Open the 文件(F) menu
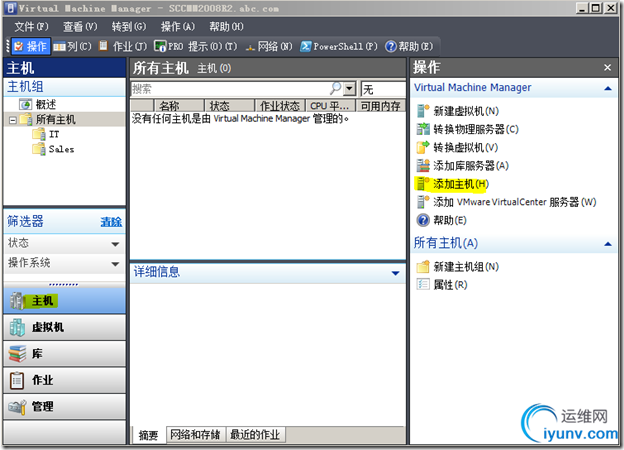Screen dimensions: 624x450 tap(31, 27)
